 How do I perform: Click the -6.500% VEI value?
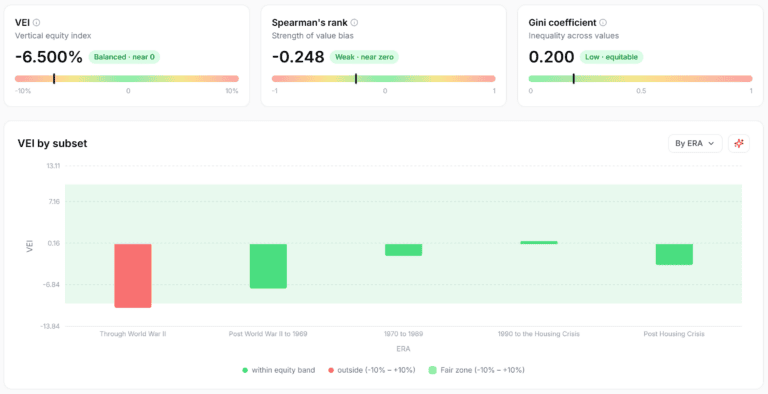click(48, 57)
